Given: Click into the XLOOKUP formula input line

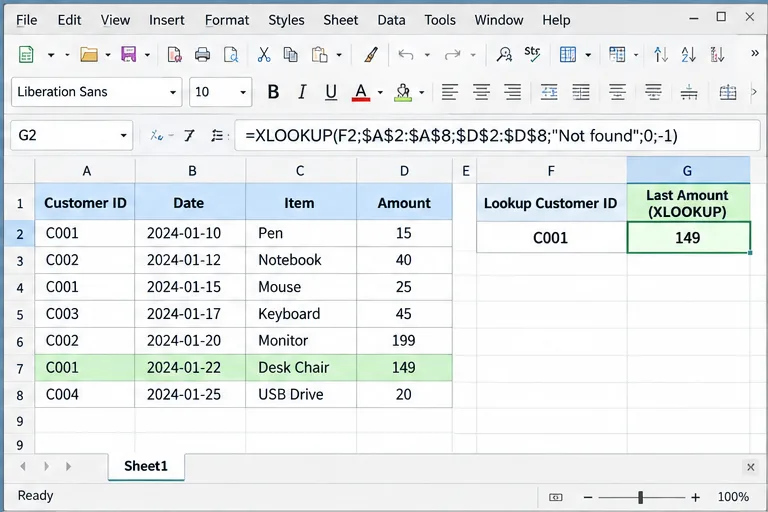Looking at the screenshot, I should (x=497, y=135).
